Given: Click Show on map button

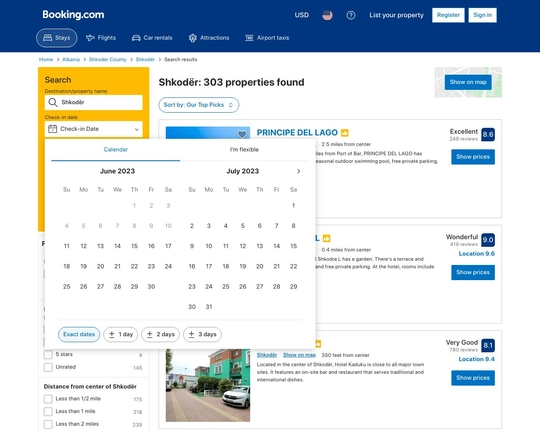Looking at the screenshot, I should [x=468, y=82].
